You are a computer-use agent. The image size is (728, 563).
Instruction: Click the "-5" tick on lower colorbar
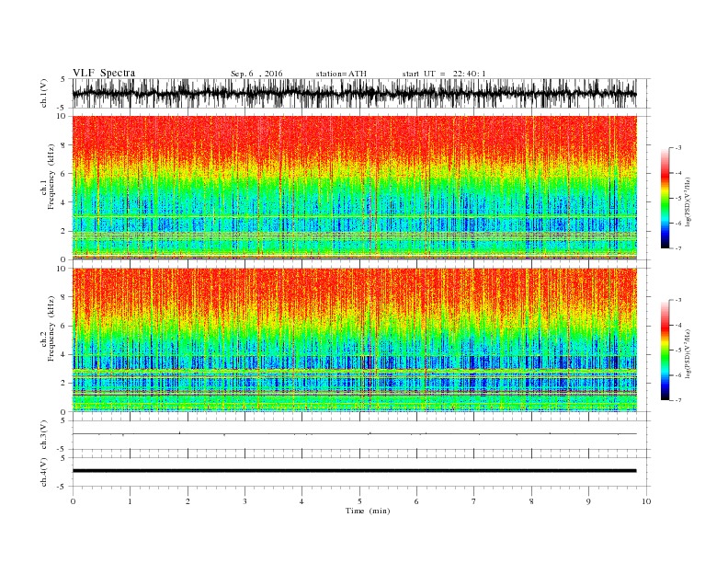[x=678, y=350]
